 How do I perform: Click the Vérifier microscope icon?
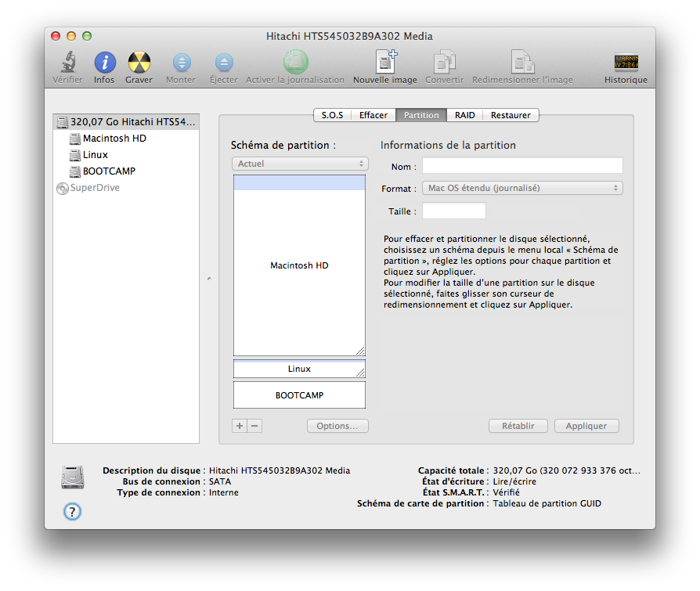67,63
